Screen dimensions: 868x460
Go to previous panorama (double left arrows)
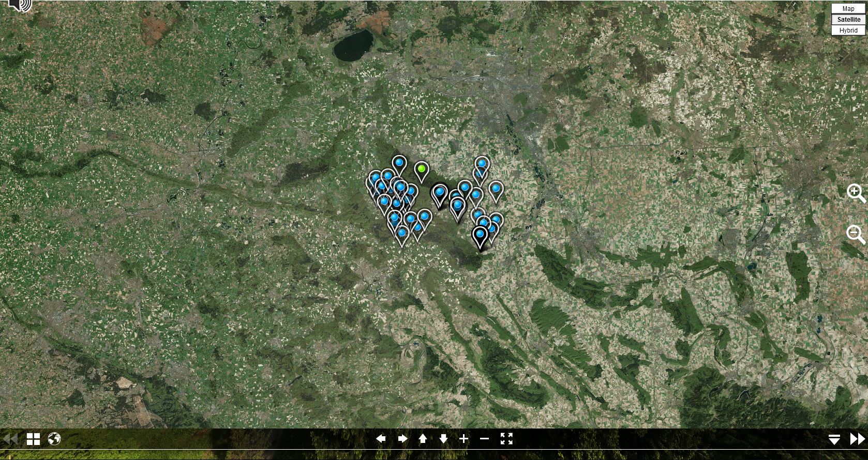[10, 439]
